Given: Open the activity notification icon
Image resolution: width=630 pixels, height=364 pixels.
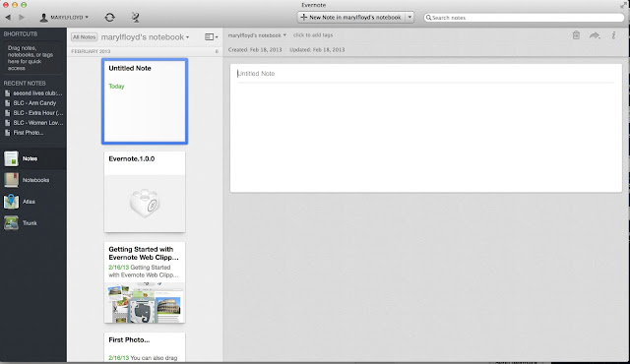Looking at the screenshot, I should pos(136,18).
